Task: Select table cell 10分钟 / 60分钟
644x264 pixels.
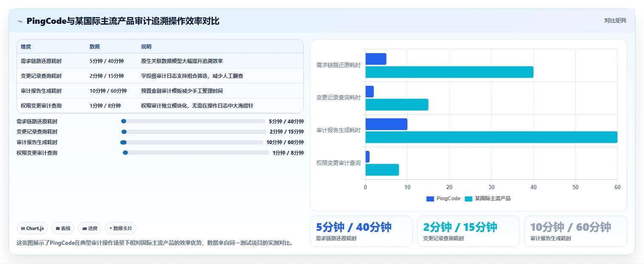Action: [108, 91]
